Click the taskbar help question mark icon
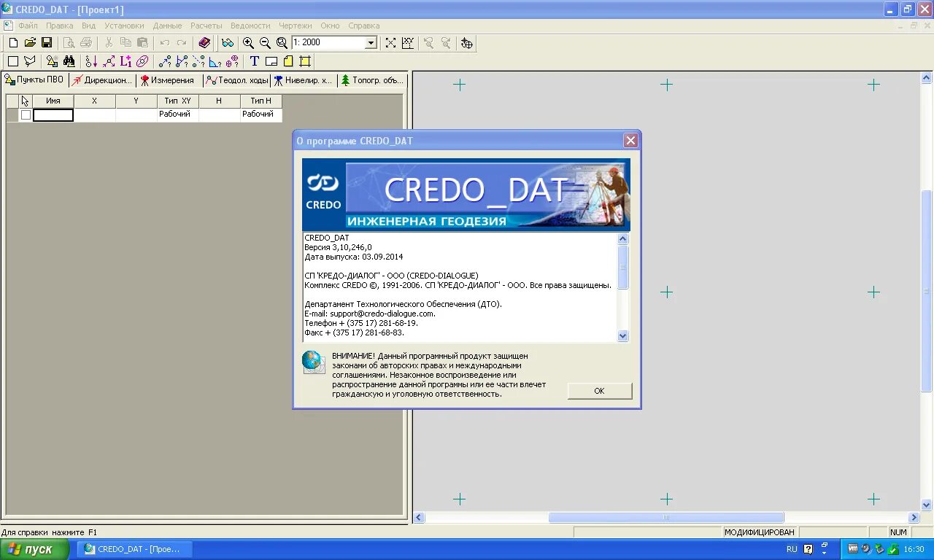Viewport: 934px width, 560px height. (808, 549)
